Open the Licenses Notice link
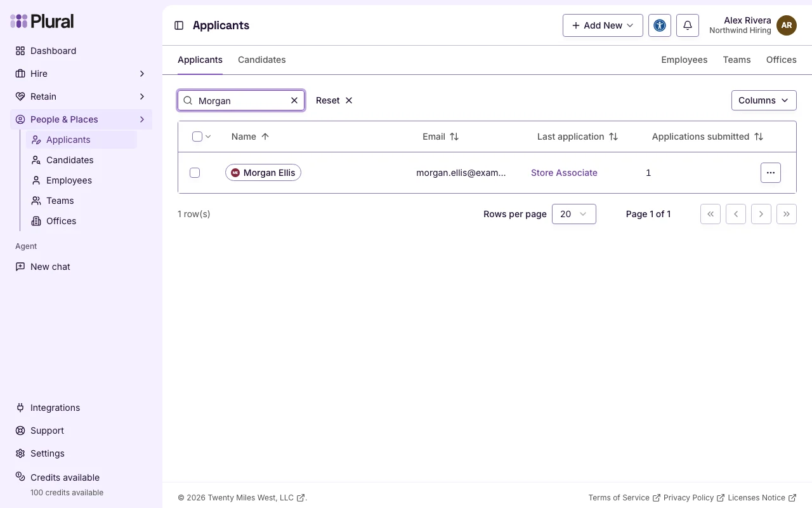 pyautogui.click(x=762, y=498)
